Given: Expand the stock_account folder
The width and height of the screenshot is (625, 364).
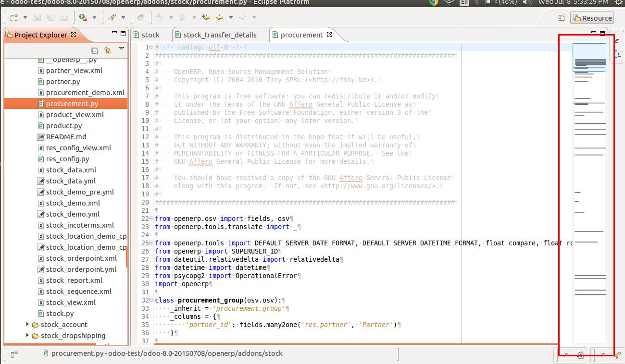Looking at the screenshot, I should [27, 325].
